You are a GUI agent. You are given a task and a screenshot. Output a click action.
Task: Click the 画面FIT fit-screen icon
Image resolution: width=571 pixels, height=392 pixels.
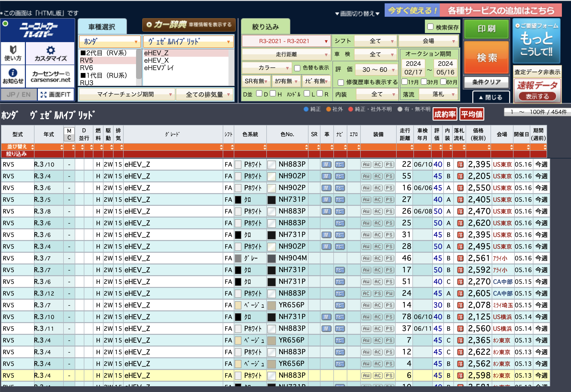pos(56,95)
